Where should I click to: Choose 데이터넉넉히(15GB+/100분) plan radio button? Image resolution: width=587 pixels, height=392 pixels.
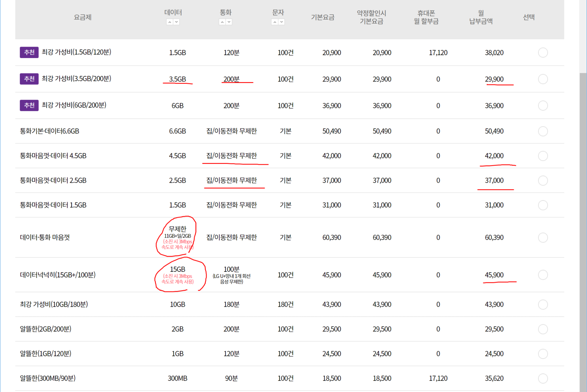point(543,275)
